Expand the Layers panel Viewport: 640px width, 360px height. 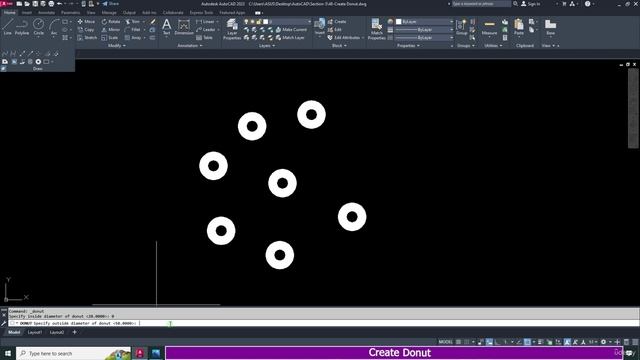pyautogui.click(x=267, y=46)
